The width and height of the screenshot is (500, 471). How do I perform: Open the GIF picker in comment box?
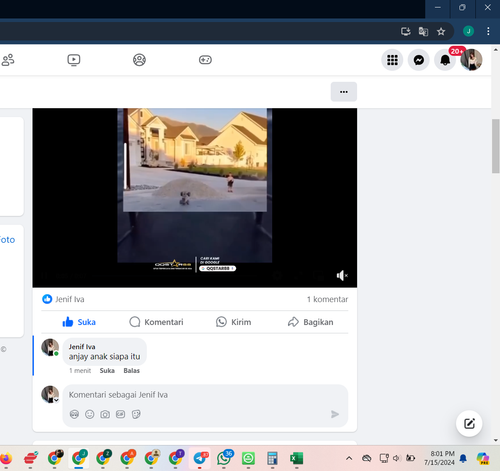[120, 414]
